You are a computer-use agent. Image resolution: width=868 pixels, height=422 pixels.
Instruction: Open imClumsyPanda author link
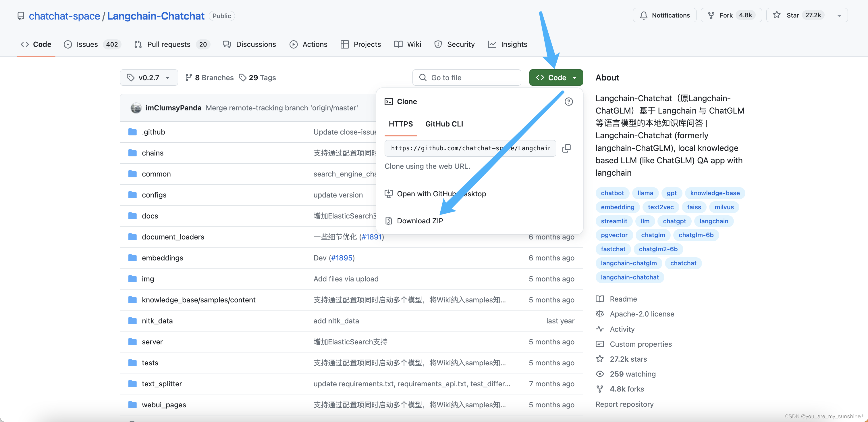tap(173, 108)
